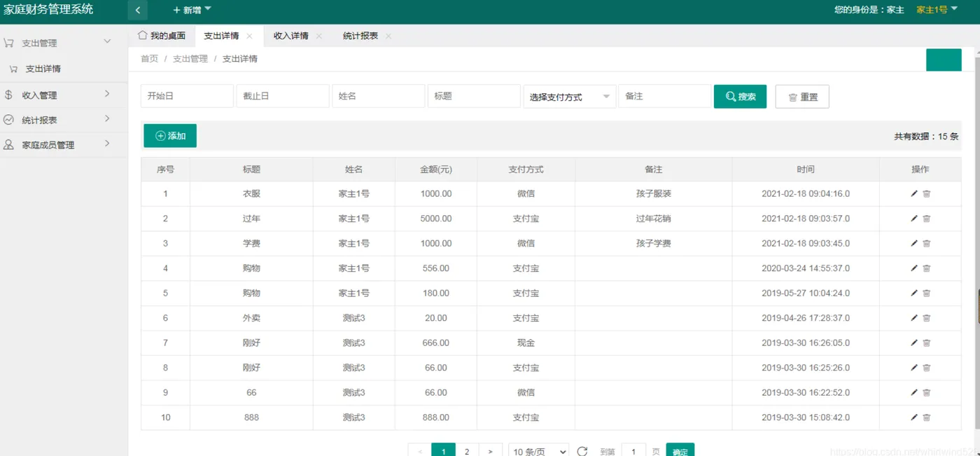Open the 10 条/页 page size dropdown

coord(538,452)
